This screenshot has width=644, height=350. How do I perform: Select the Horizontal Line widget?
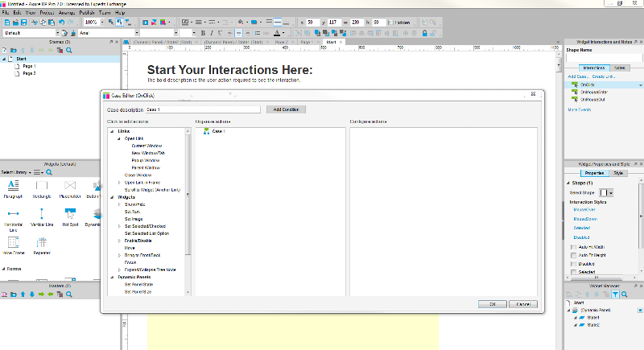tap(13, 220)
